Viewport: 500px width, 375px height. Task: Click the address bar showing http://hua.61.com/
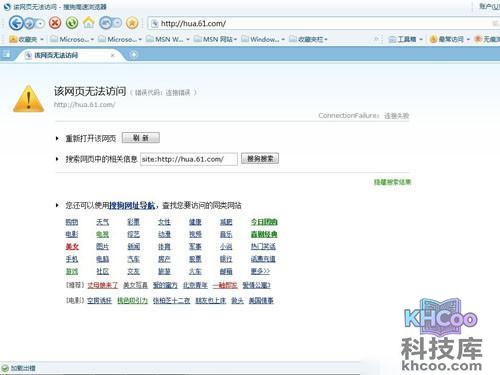tap(323, 23)
